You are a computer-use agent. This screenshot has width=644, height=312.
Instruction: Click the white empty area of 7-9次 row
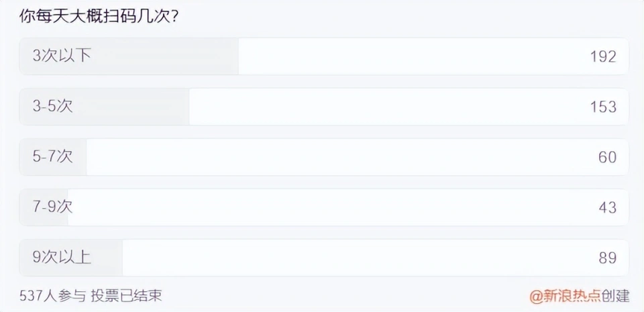(x=335, y=207)
